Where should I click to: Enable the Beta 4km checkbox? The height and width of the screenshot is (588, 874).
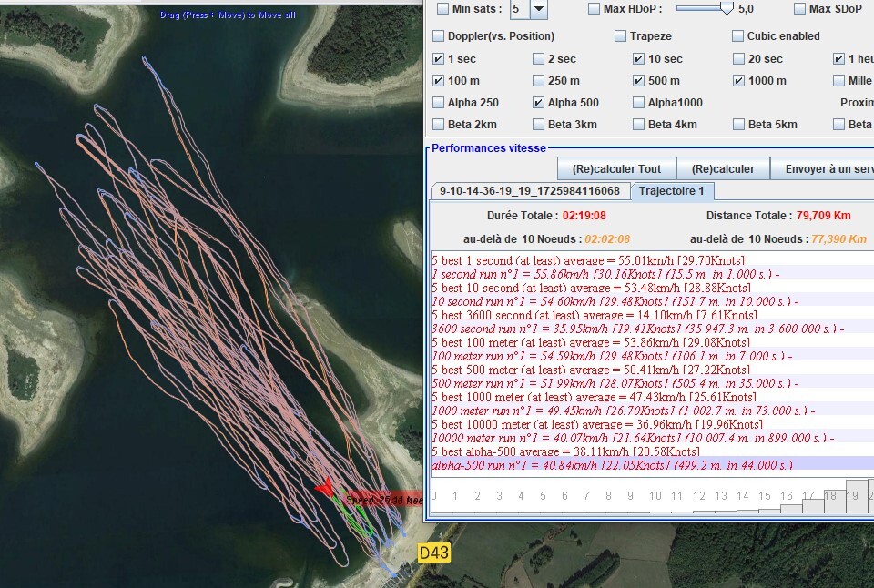[638, 125]
